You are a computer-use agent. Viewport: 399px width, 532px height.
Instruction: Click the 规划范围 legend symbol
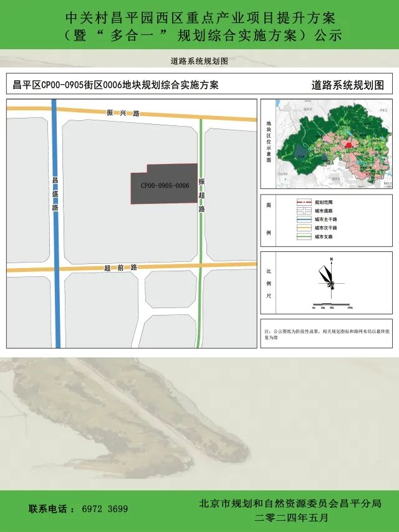coord(303,203)
